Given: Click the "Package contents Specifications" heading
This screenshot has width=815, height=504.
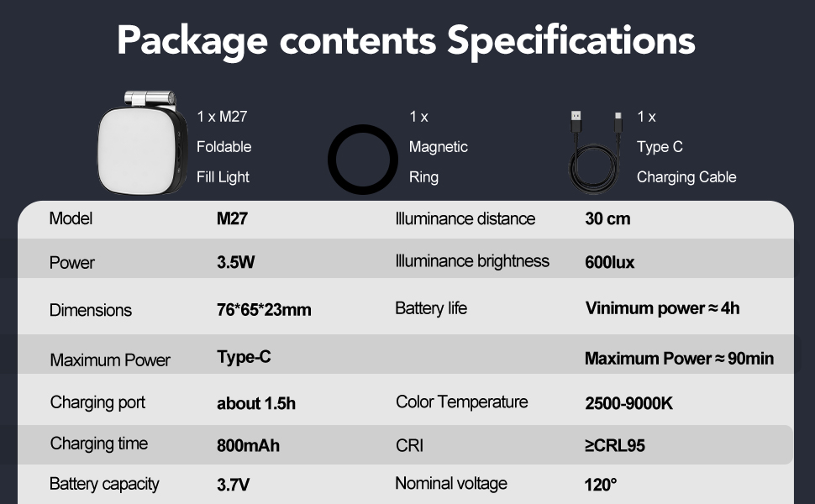Looking at the screenshot, I should (406, 39).
